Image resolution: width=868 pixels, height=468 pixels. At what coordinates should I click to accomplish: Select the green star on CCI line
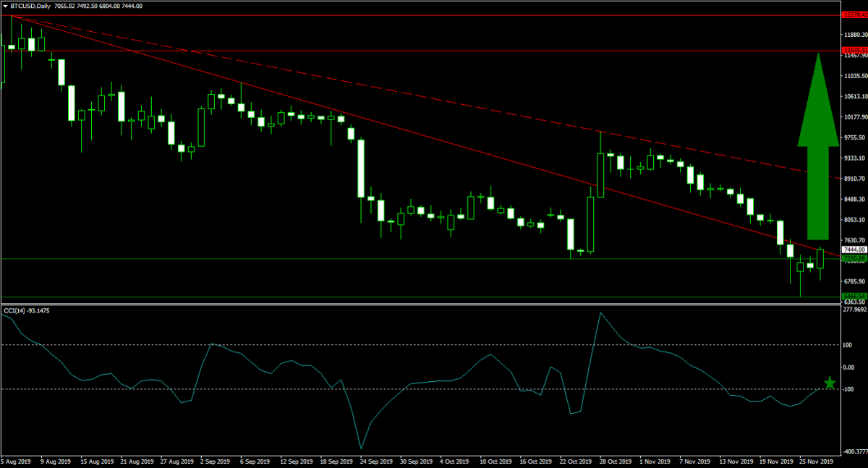point(829,383)
